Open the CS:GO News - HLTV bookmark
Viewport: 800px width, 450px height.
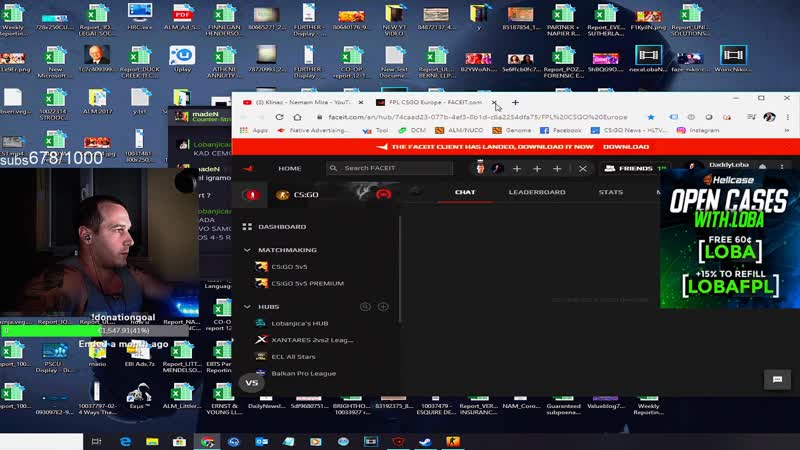pos(629,131)
